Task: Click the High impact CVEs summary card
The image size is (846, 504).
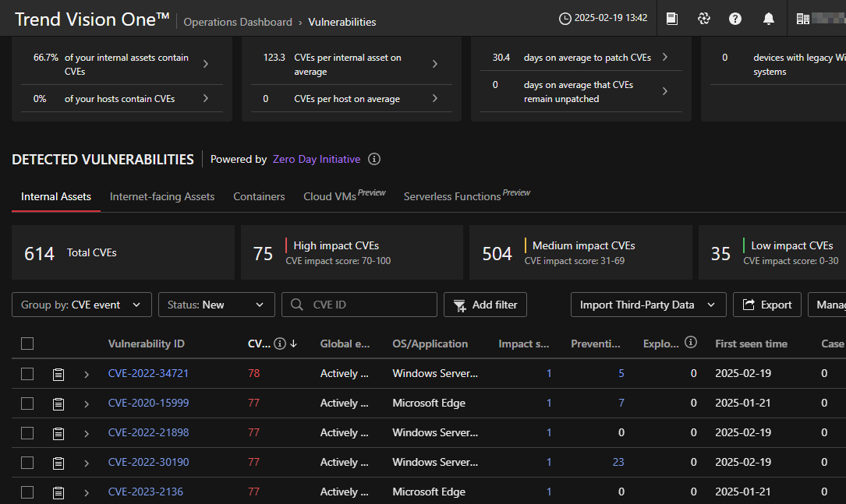Action: tap(351, 253)
